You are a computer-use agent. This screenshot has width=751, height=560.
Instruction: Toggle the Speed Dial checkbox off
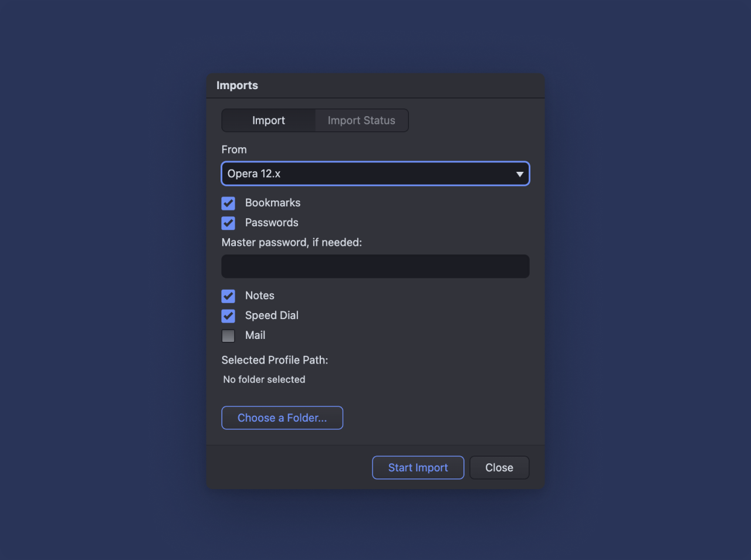(x=228, y=315)
